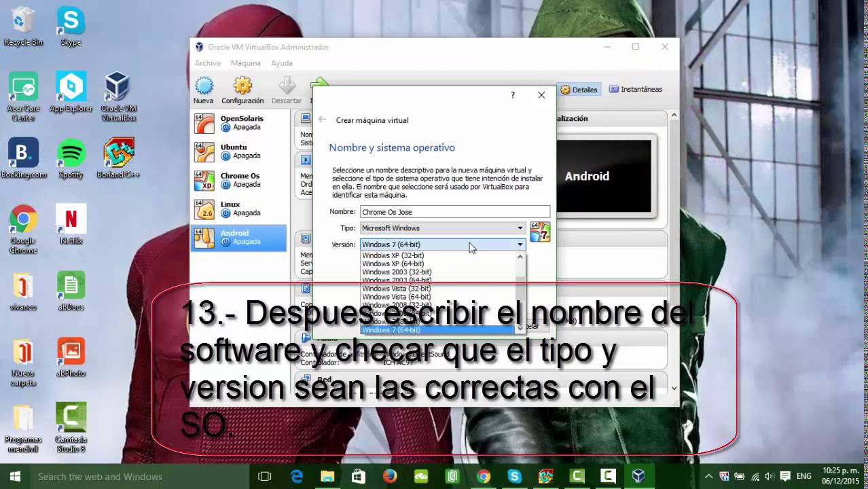Open Windows Store from taskbar
This screenshot has width=868, height=489.
359,476
